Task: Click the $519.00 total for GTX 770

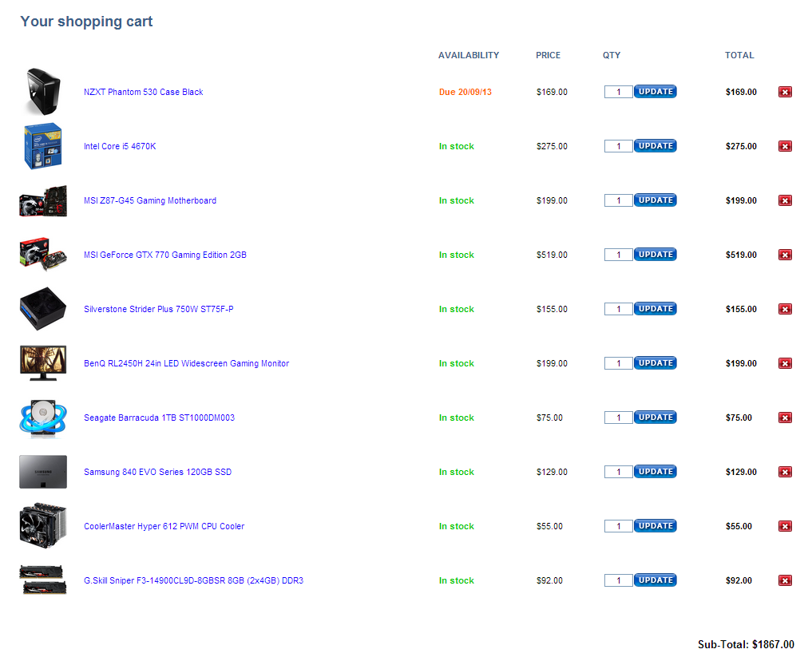Action: (x=741, y=255)
